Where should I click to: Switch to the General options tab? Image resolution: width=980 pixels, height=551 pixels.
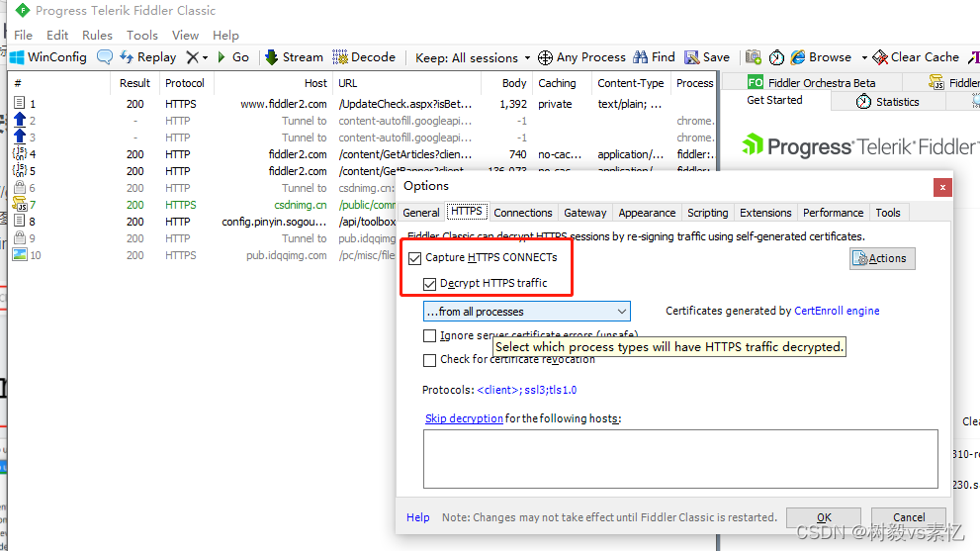tap(420, 213)
